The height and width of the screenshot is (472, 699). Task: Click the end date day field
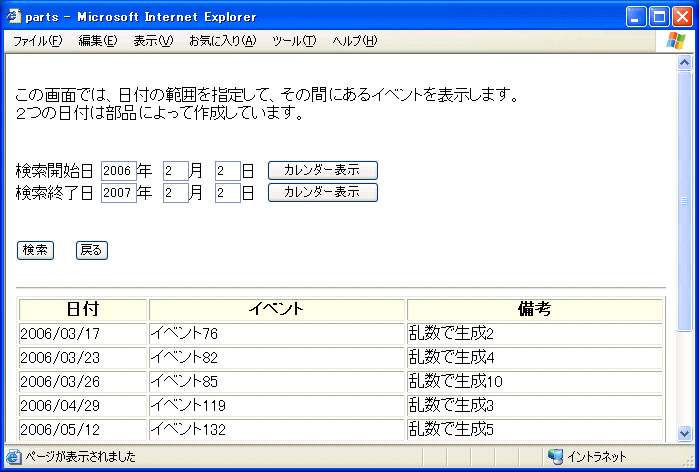point(228,193)
